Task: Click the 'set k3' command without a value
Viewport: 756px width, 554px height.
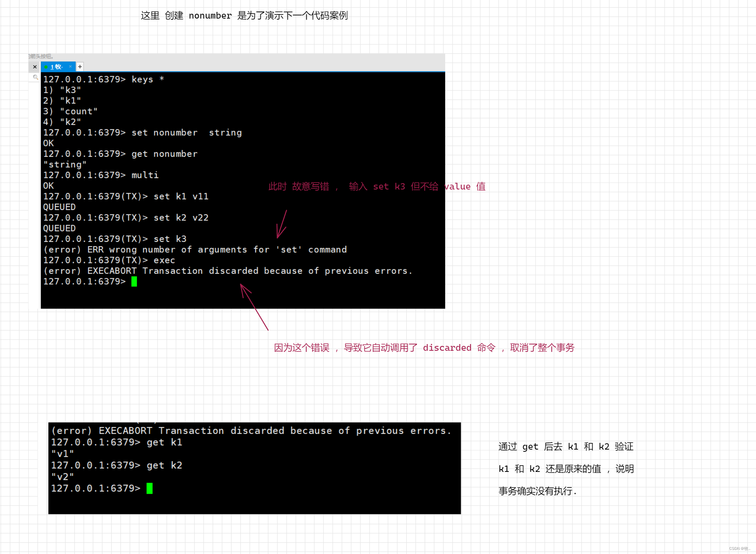Action: pyautogui.click(x=115, y=239)
